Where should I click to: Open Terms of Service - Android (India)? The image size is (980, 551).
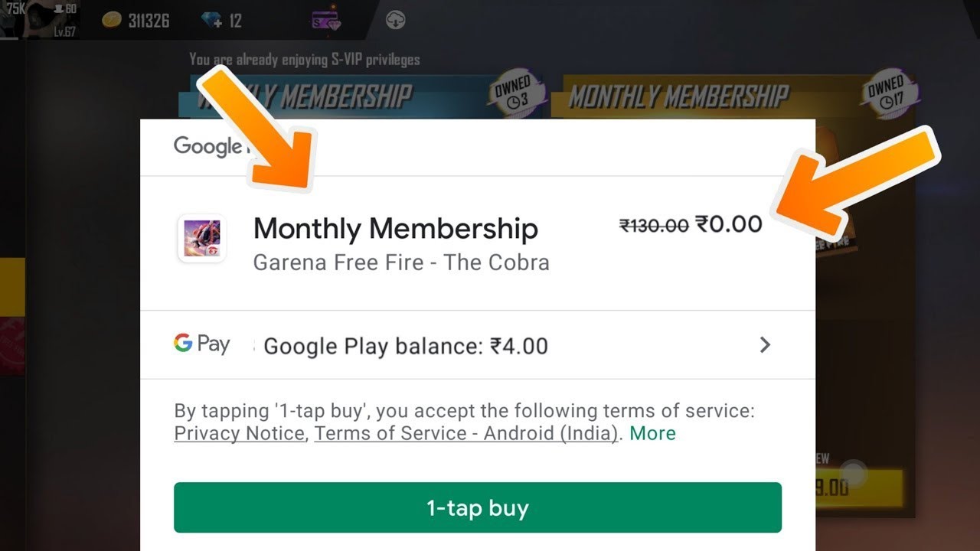pyautogui.click(x=465, y=433)
